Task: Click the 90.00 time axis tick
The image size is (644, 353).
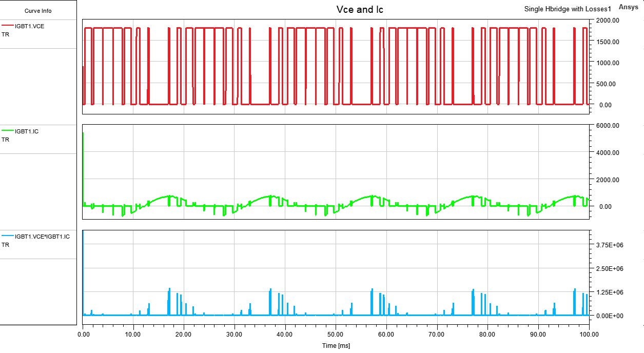Action: (x=538, y=334)
